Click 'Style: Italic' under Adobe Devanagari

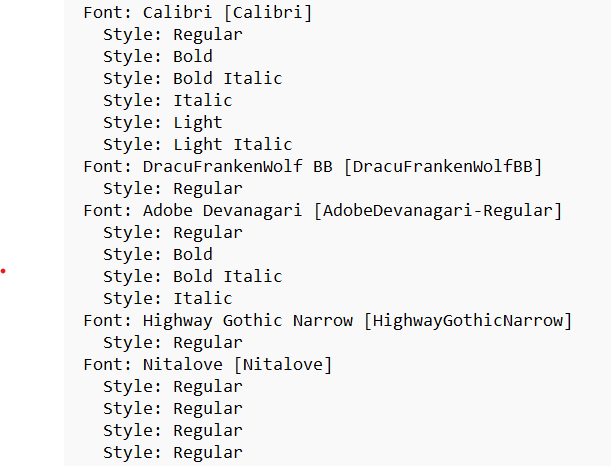click(x=168, y=299)
